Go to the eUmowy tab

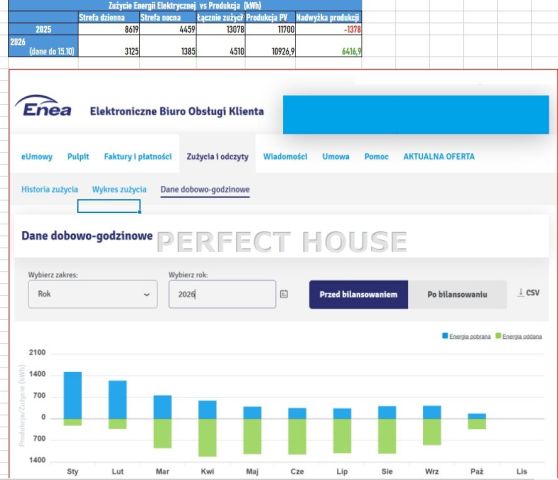point(37,157)
